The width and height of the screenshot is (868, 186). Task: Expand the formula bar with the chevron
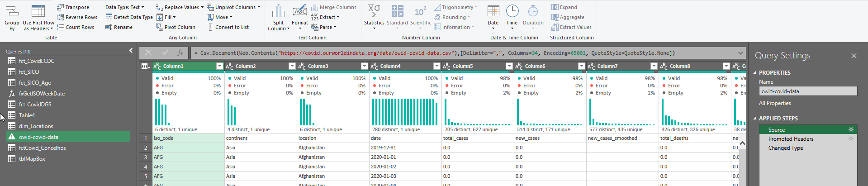[x=740, y=53]
